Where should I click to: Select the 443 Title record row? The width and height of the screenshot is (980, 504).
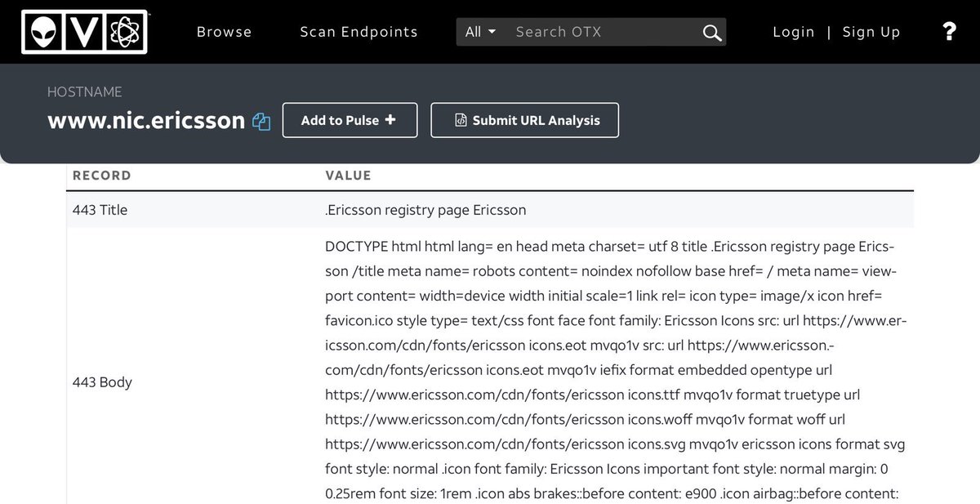point(100,210)
